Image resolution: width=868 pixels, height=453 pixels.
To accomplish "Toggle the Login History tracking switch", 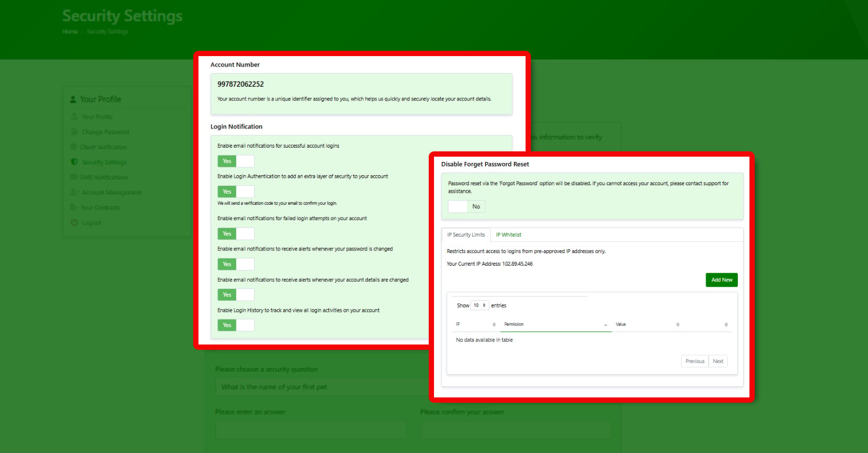I will click(236, 325).
